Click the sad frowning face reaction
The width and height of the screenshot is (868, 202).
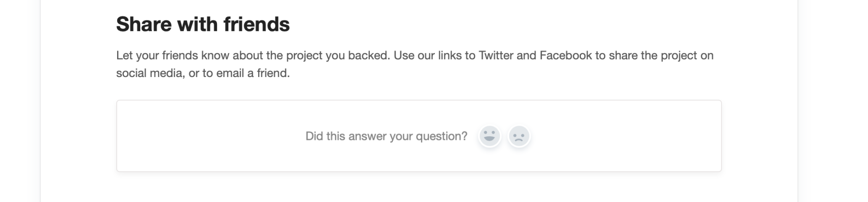point(519,136)
